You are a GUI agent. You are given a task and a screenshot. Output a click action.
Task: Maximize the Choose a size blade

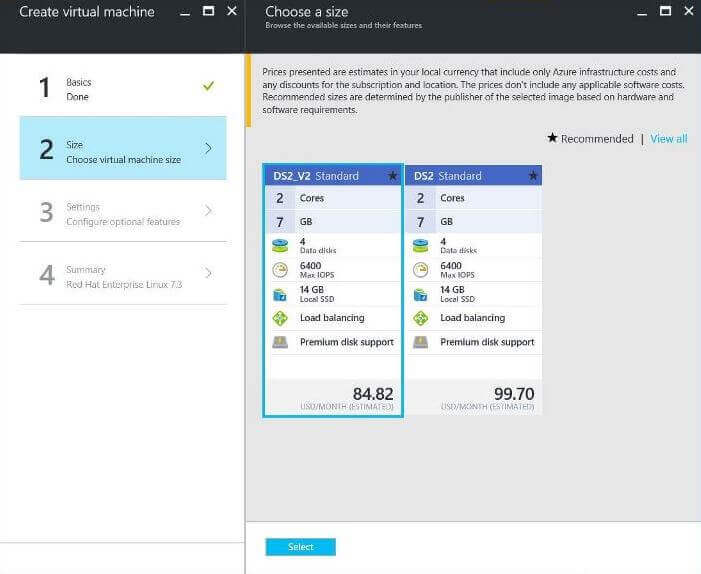coord(665,11)
